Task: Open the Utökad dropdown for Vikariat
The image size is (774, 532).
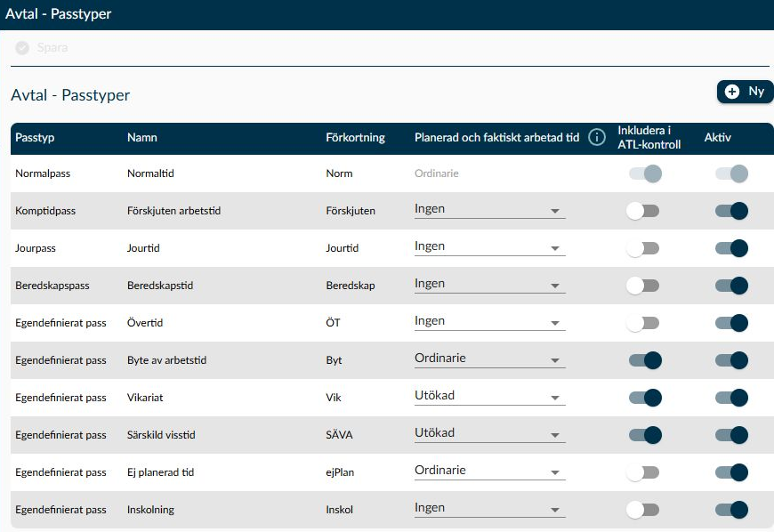Action: pos(489,397)
